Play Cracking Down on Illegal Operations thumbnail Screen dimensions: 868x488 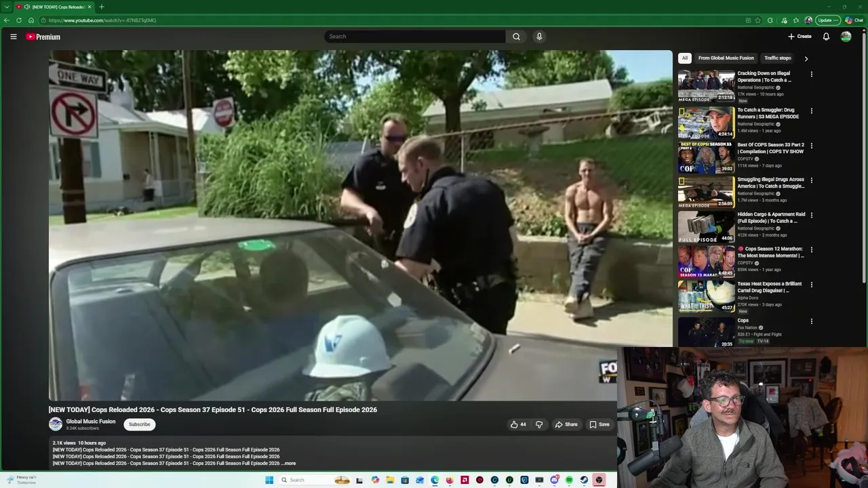coord(706,85)
